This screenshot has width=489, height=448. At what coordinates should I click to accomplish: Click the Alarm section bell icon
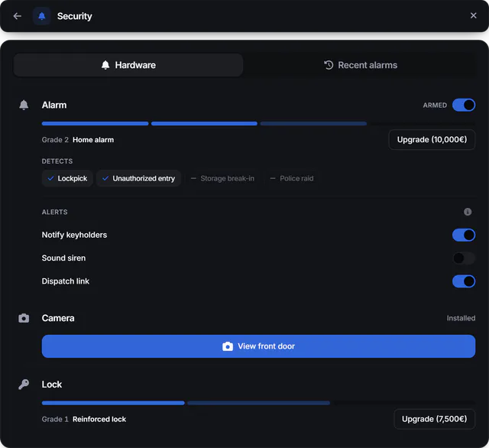click(24, 105)
